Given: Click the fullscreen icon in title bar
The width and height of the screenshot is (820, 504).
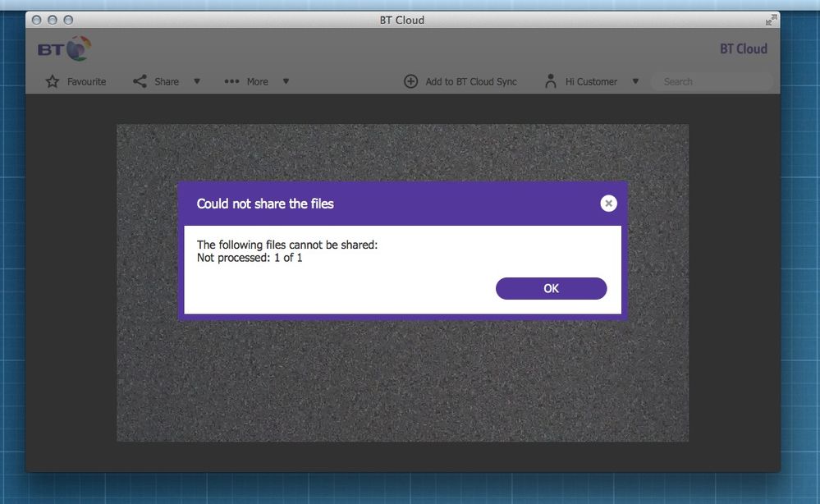Looking at the screenshot, I should 771,20.
